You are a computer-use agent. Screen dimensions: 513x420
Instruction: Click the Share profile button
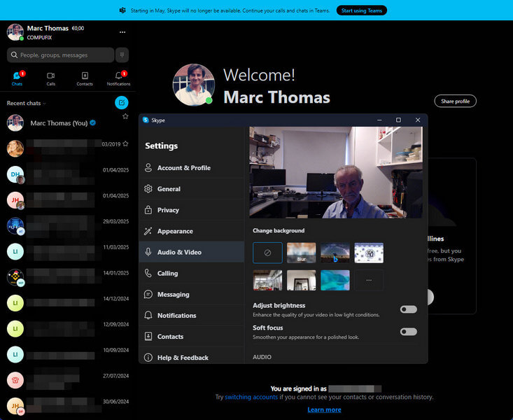(x=455, y=101)
